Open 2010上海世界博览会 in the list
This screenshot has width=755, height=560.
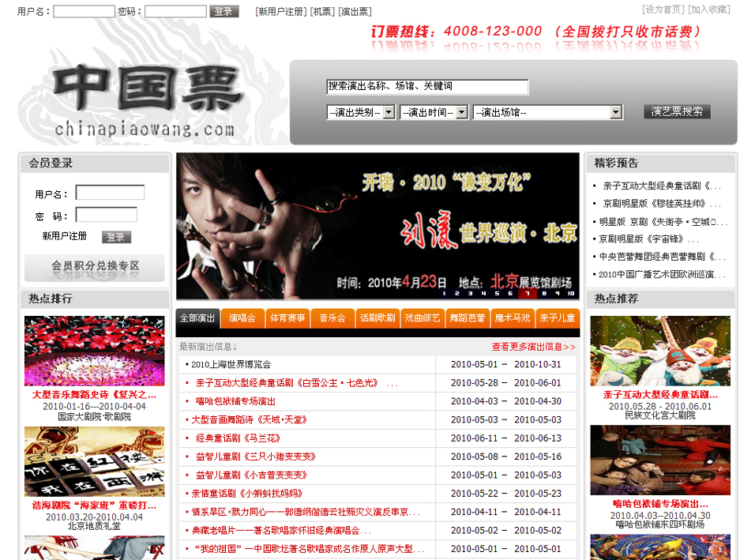coord(231,364)
